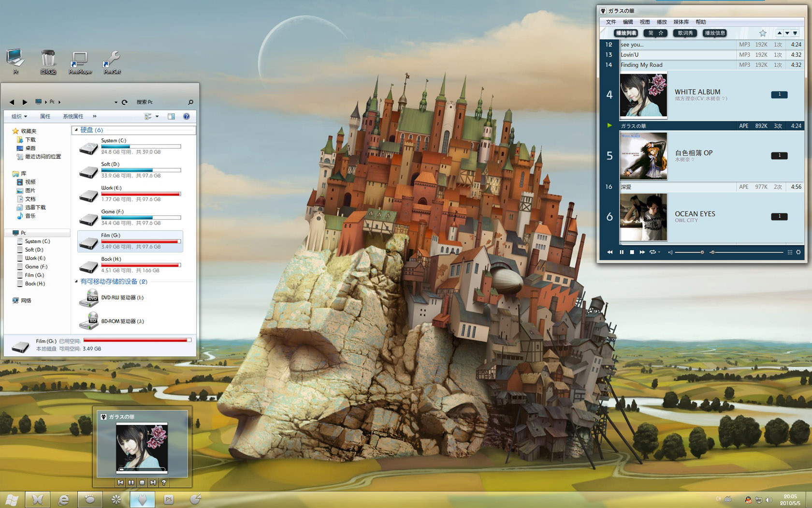The height and width of the screenshot is (508, 812).
Task: Click the 系统属性 toolbar button
Action: pos(73,117)
